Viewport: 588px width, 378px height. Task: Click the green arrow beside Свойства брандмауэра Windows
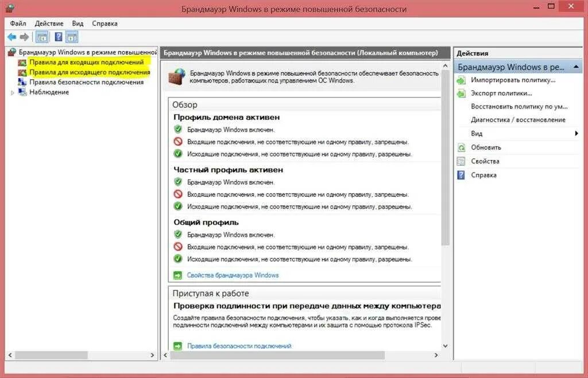click(x=178, y=275)
